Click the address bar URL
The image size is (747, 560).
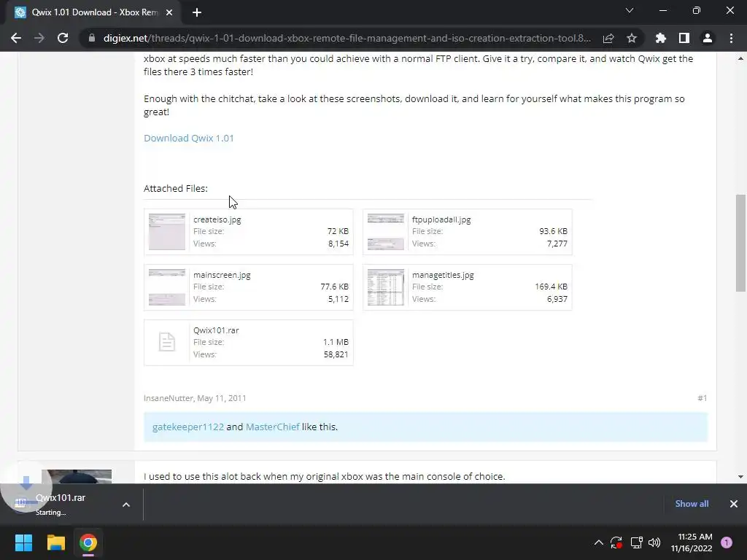[347, 38]
